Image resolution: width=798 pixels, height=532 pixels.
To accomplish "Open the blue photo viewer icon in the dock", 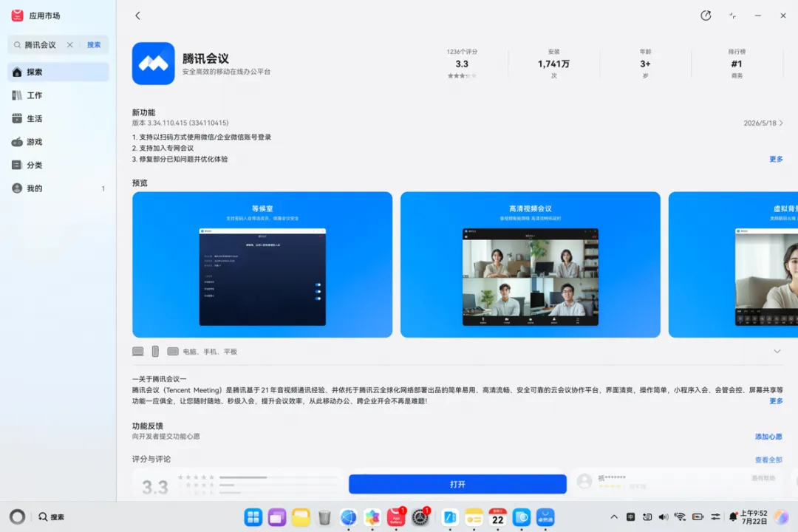I will [521, 517].
